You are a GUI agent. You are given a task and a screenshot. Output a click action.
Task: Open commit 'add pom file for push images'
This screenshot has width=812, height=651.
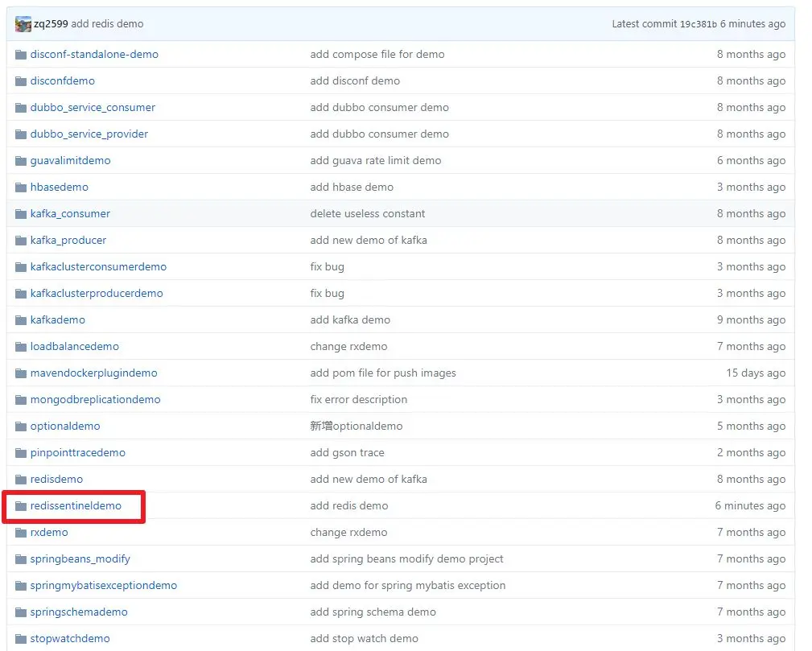click(383, 373)
